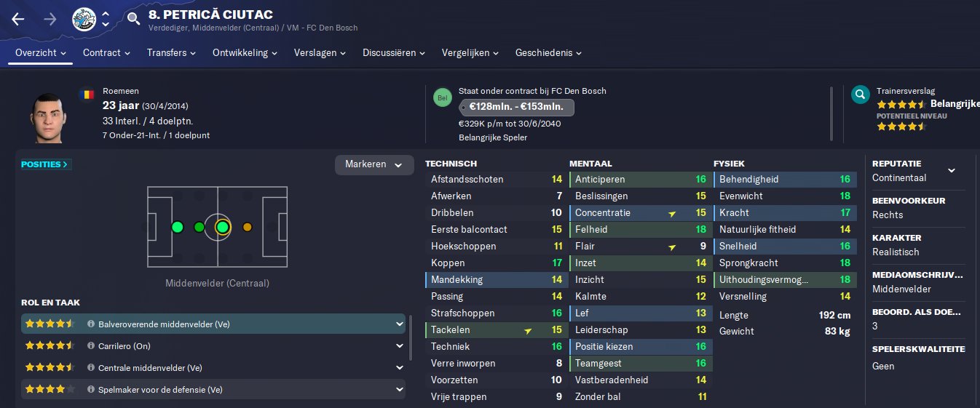
Task: Open the Contract menu
Action: click(x=106, y=53)
